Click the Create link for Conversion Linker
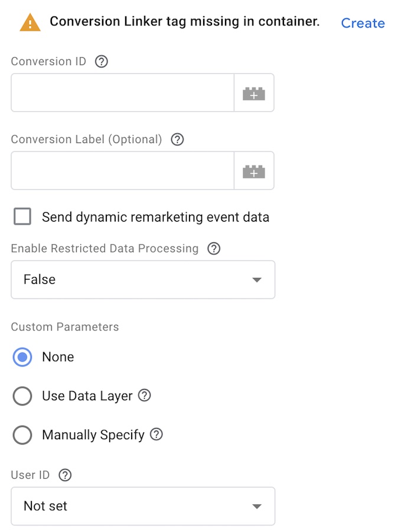Image resolution: width=401 pixels, height=532 pixels. (x=363, y=23)
